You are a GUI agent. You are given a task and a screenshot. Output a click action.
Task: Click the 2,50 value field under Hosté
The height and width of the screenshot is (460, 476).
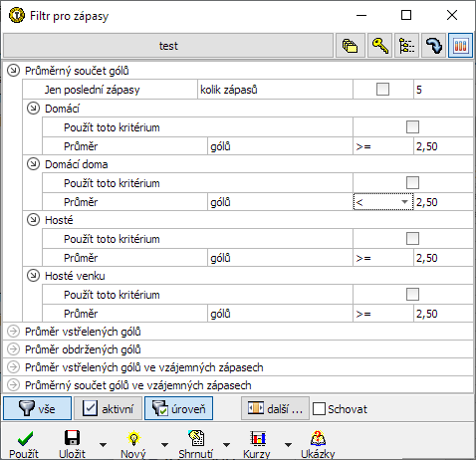click(x=443, y=258)
